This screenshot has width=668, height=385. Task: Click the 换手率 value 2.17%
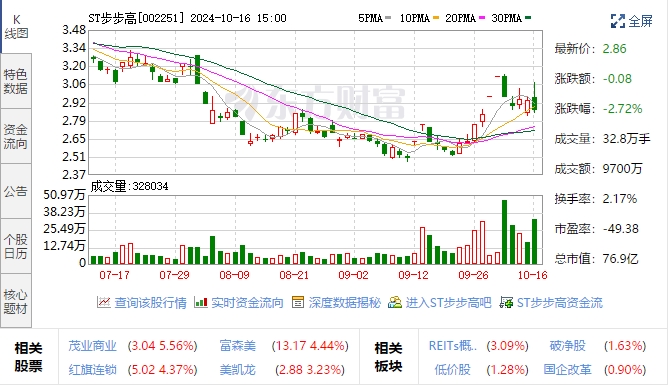620,199
